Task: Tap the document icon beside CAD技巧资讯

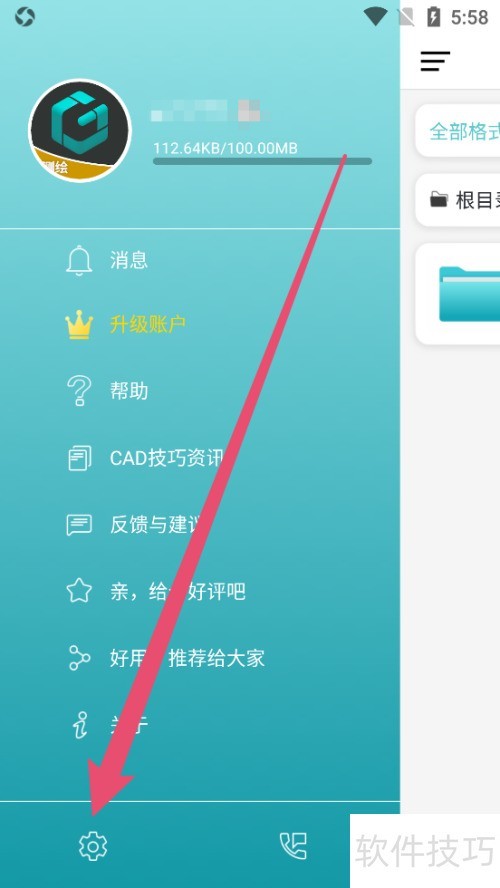Action: point(79,458)
